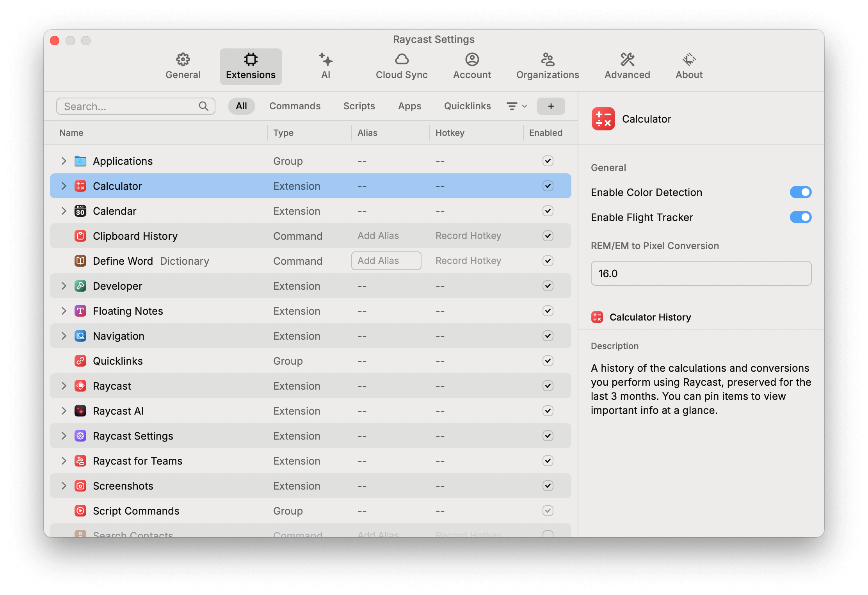
Task: Uncheck the Calendar enabled checkbox
Action: coord(548,211)
